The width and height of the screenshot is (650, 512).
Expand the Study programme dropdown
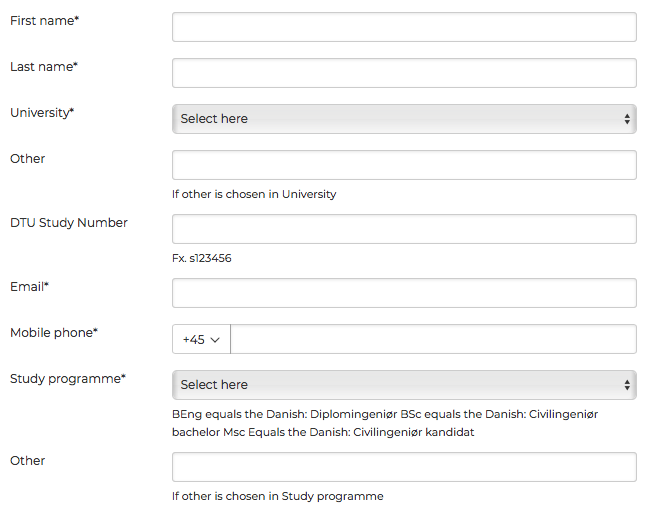click(404, 385)
